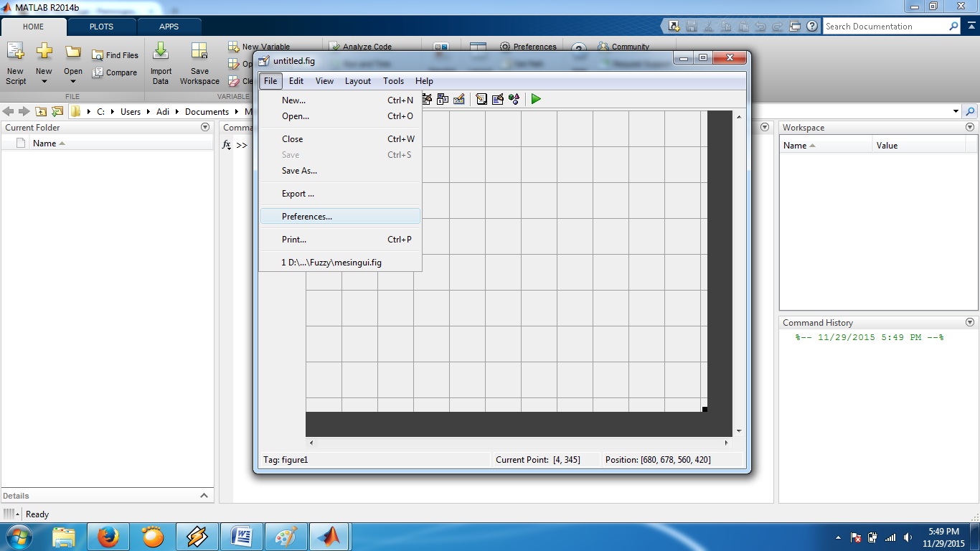
Task: Choose Preferences... from the File menu
Action: pos(307,217)
